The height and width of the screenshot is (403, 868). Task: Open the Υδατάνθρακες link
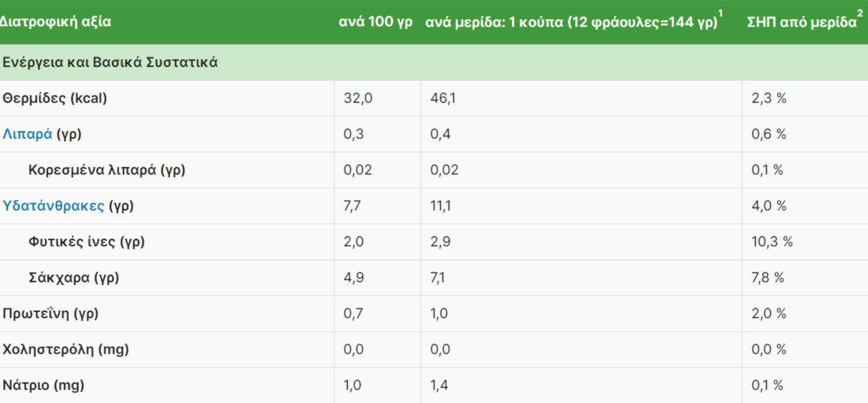click(x=53, y=206)
